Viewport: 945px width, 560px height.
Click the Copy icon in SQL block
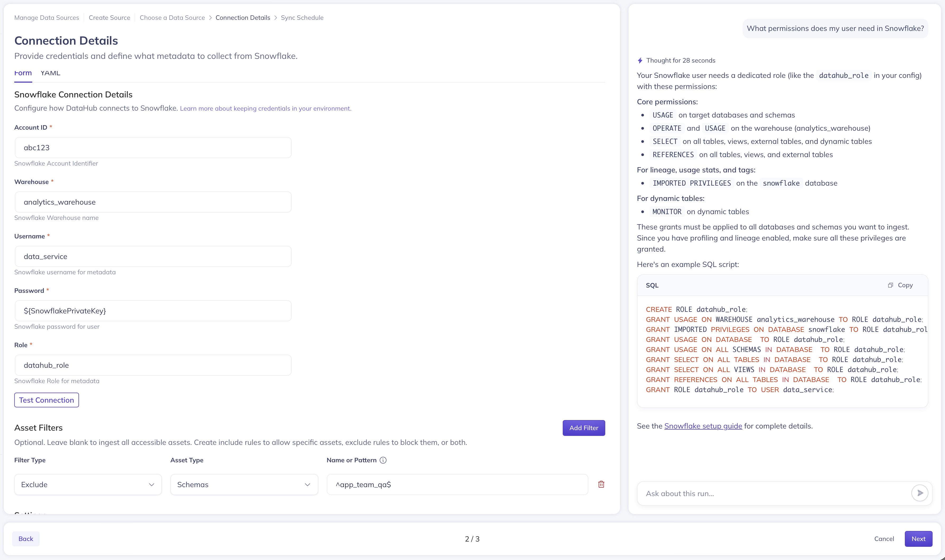pyautogui.click(x=891, y=285)
